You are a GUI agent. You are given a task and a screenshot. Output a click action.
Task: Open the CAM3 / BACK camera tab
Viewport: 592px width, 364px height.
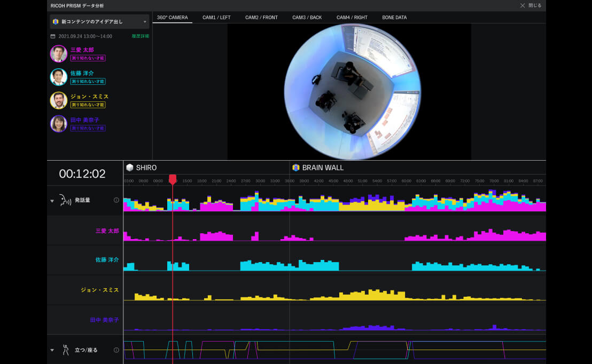(307, 18)
